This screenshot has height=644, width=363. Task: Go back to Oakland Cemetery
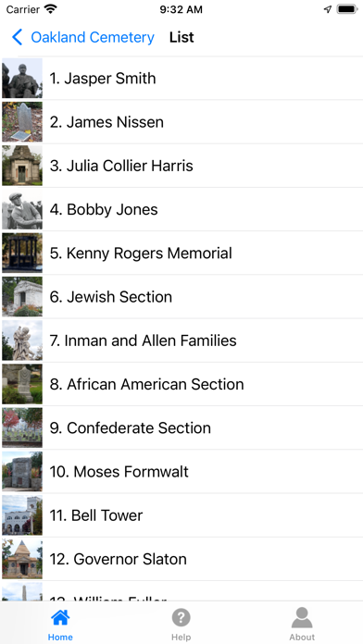[93, 37]
